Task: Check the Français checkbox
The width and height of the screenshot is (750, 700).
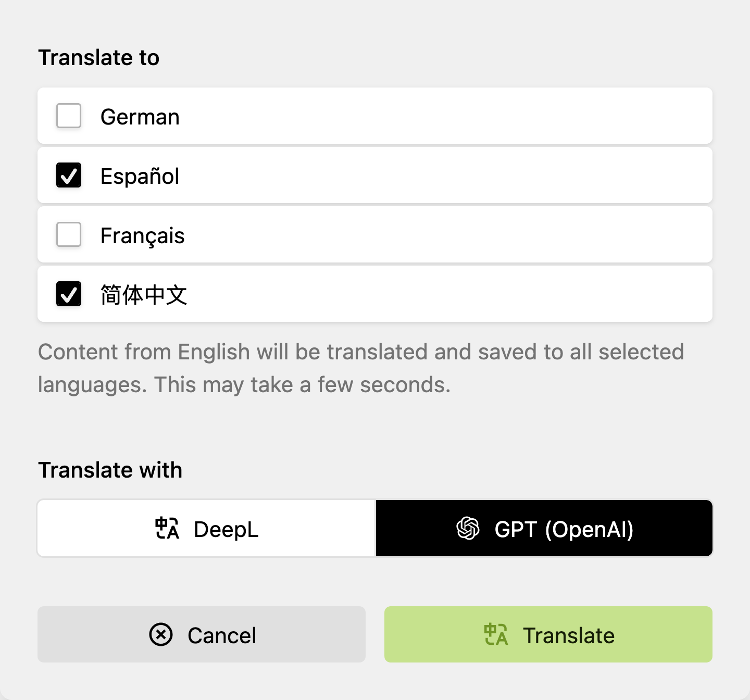Action: click(68, 235)
